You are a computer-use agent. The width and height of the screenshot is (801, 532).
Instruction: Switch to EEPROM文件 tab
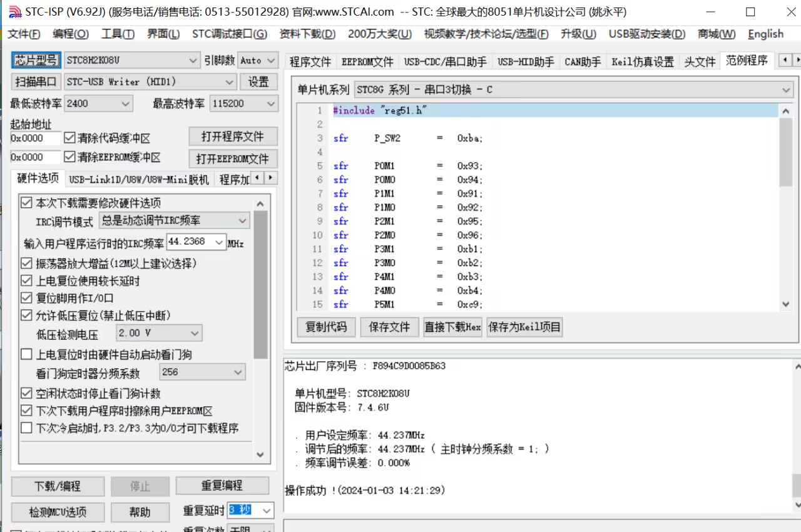pos(367,61)
